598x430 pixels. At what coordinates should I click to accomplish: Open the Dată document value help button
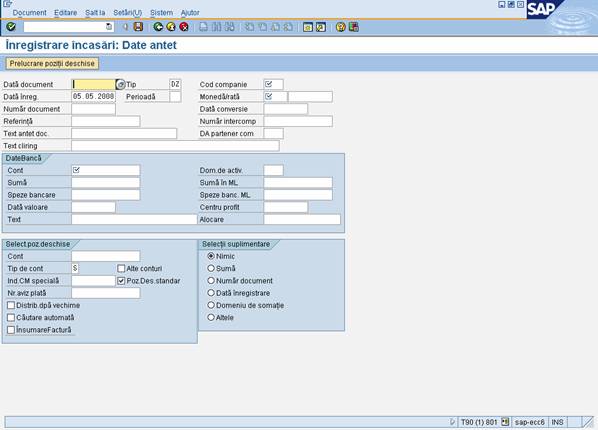(121, 84)
